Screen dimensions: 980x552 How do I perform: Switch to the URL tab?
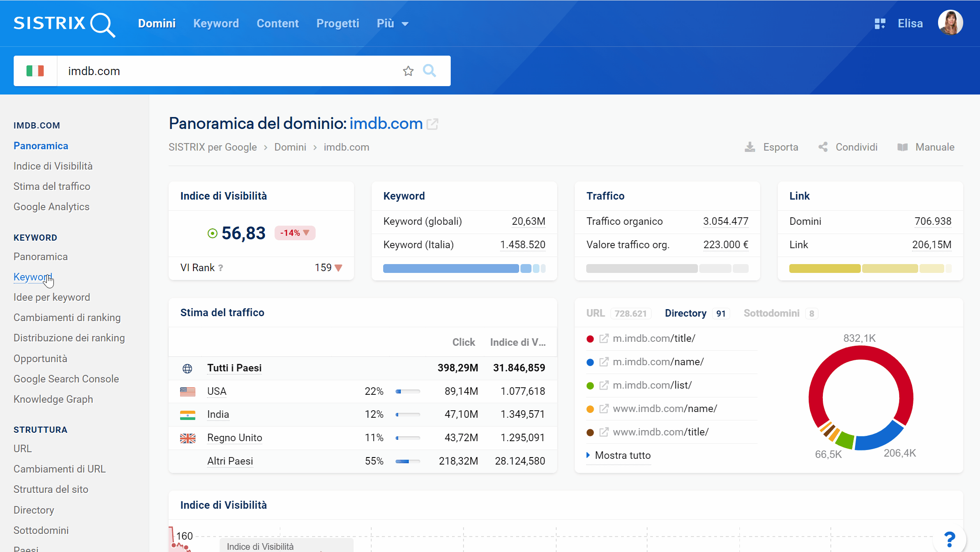(x=618, y=313)
